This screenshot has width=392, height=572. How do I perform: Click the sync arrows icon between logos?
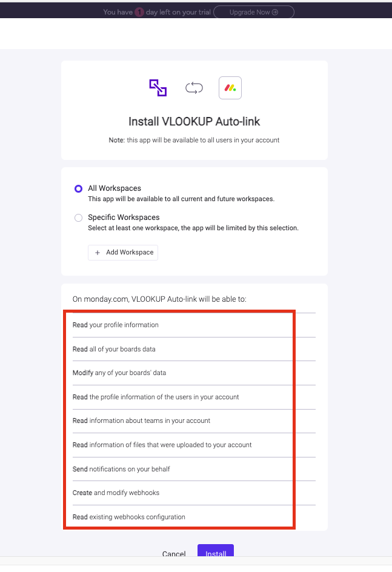click(194, 88)
